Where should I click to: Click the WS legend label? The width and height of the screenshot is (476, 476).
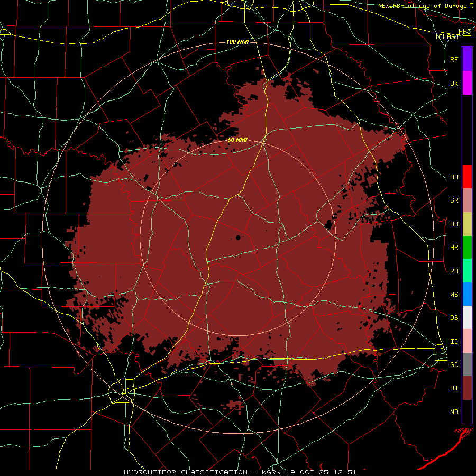point(454,295)
